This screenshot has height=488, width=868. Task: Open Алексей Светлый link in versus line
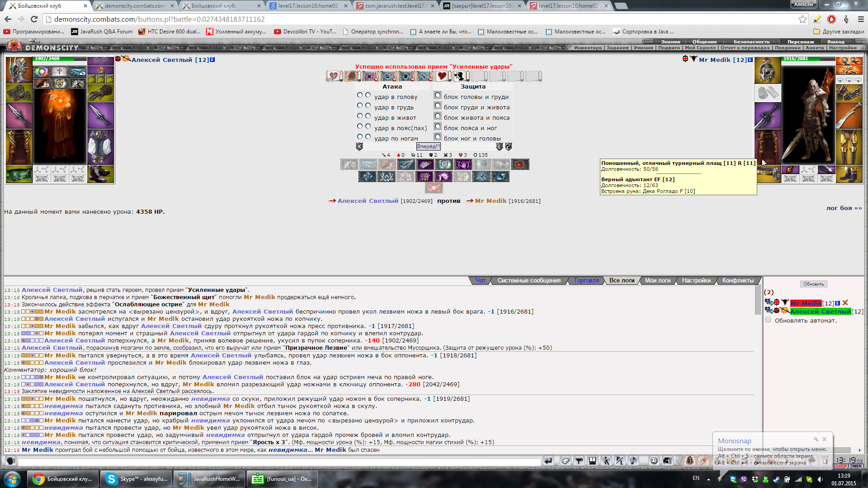point(368,201)
